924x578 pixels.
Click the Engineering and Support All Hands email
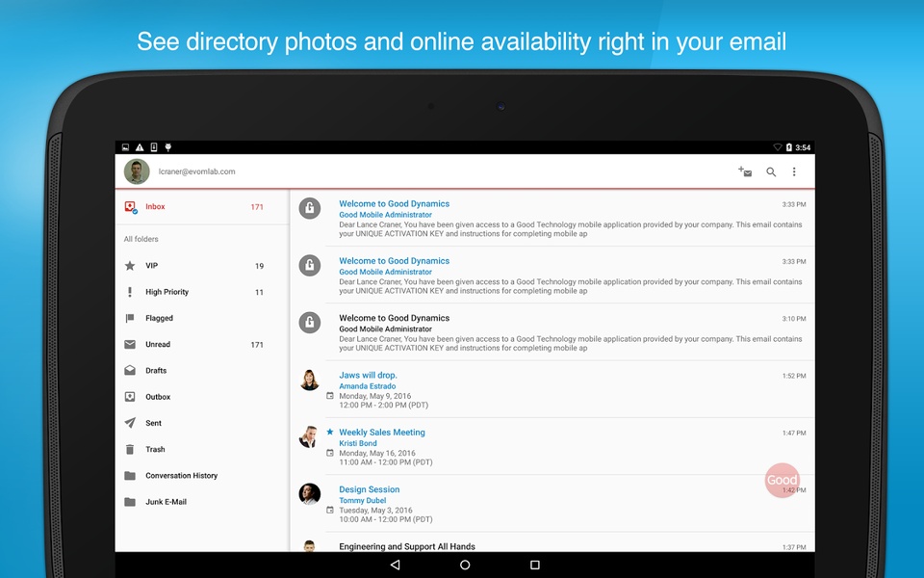click(552, 543)
